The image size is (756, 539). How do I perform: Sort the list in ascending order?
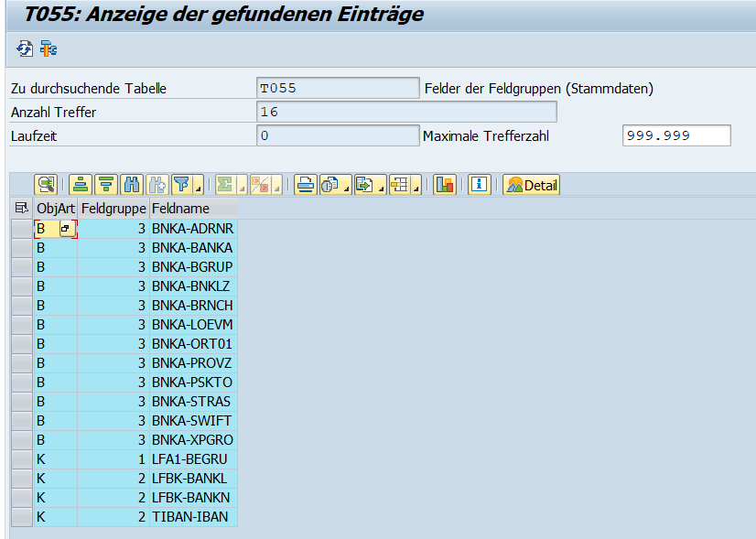pos(81,185)
